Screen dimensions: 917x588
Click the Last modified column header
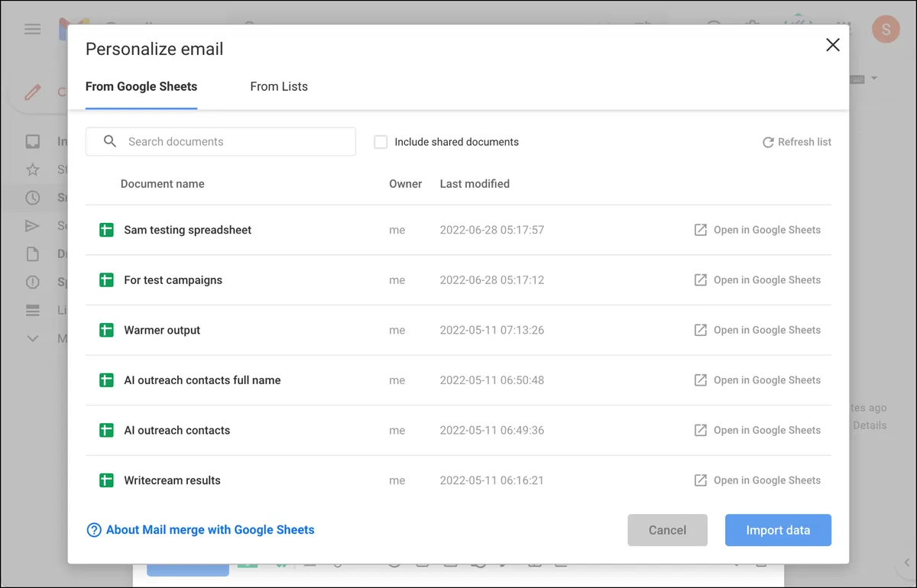pos(475,184)
